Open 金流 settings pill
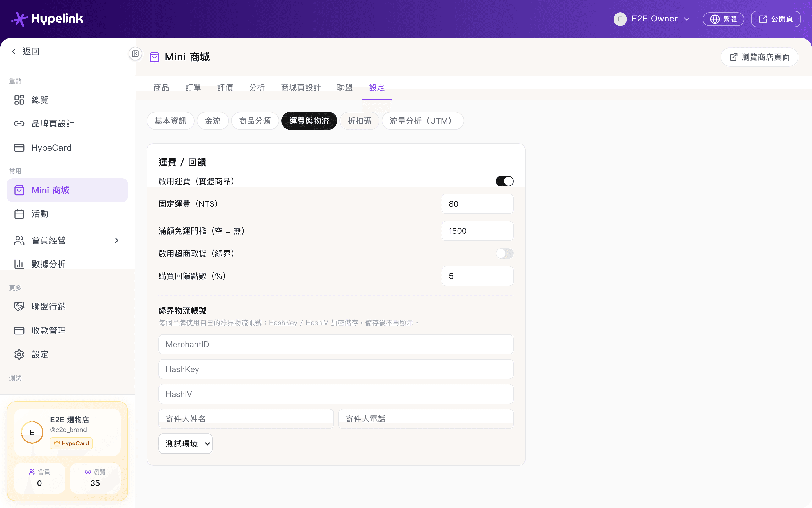The height and width of the screenshot is (508, 812). (213, 121)
